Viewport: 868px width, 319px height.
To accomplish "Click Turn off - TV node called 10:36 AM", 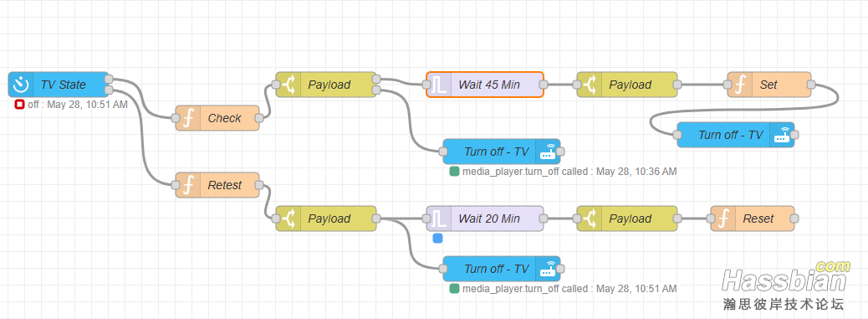I will [x=502, y=152].
